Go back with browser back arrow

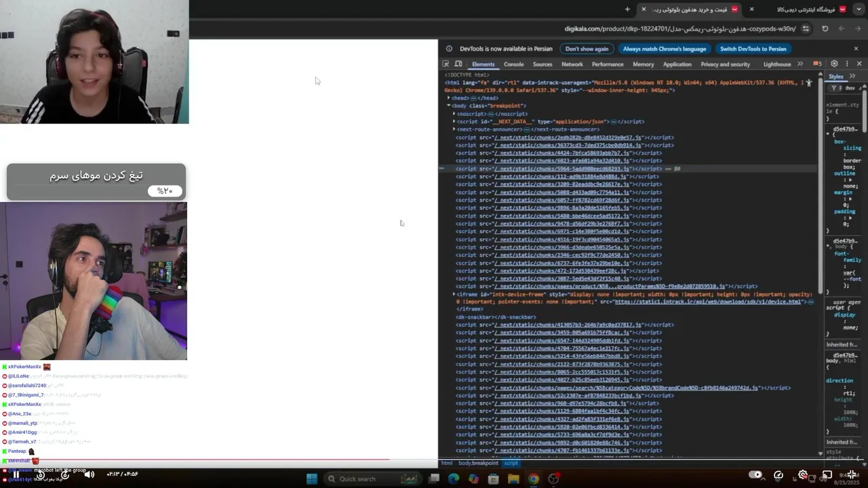857,29
